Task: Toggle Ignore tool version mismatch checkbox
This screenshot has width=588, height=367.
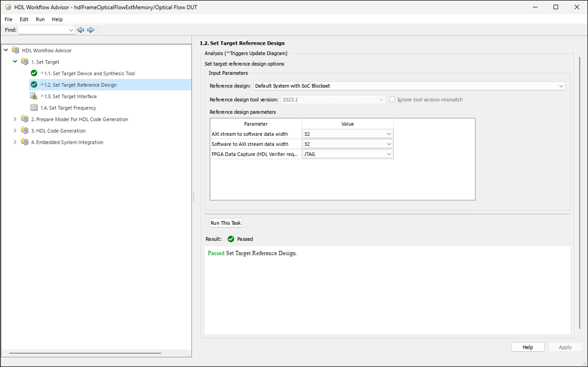Action: tap(392, 100)
